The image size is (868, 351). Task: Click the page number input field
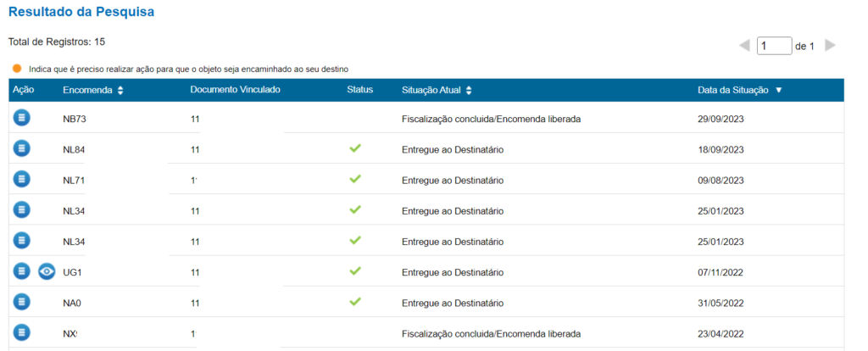(773, 46)
